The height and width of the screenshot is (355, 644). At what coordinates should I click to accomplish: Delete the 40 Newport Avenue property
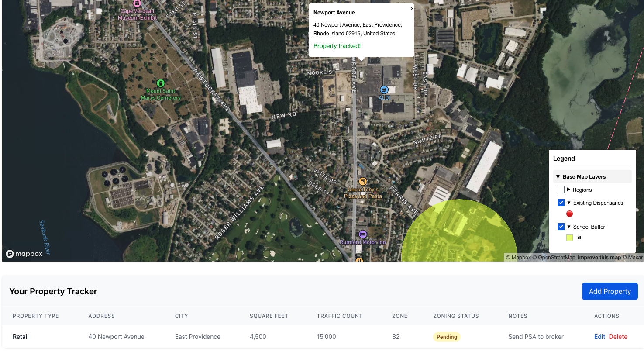[618, 337]
